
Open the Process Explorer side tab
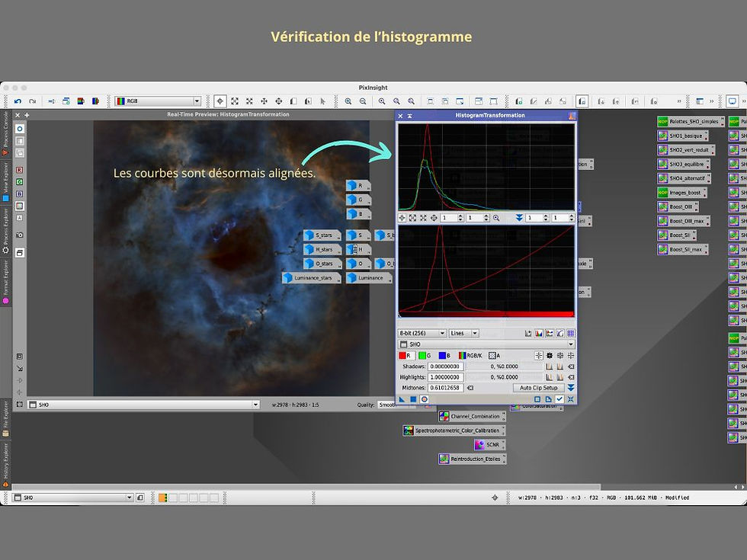coord(5,231)
